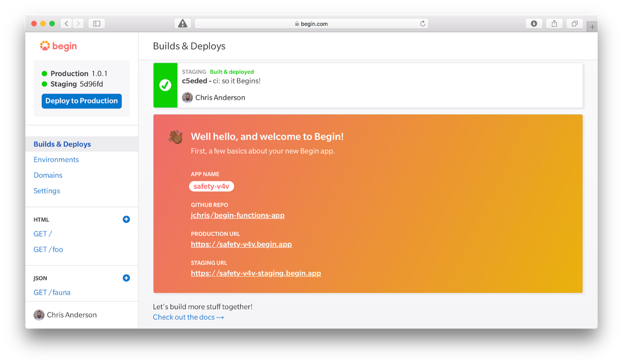Go back with Safari back arrow
Screen dimensions: 623x364
pos(67,23)
